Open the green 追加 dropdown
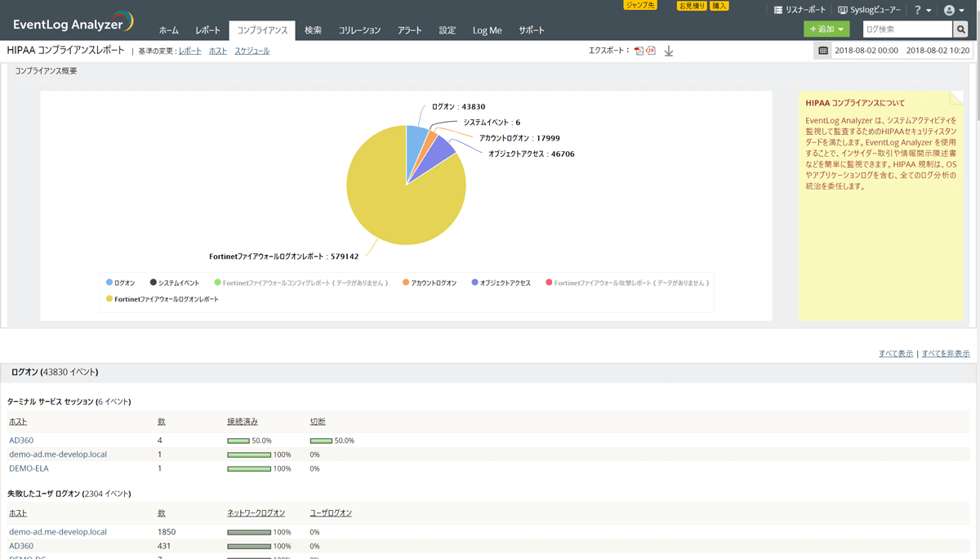This screenshot has width=980, height=559. coord(826,28)
